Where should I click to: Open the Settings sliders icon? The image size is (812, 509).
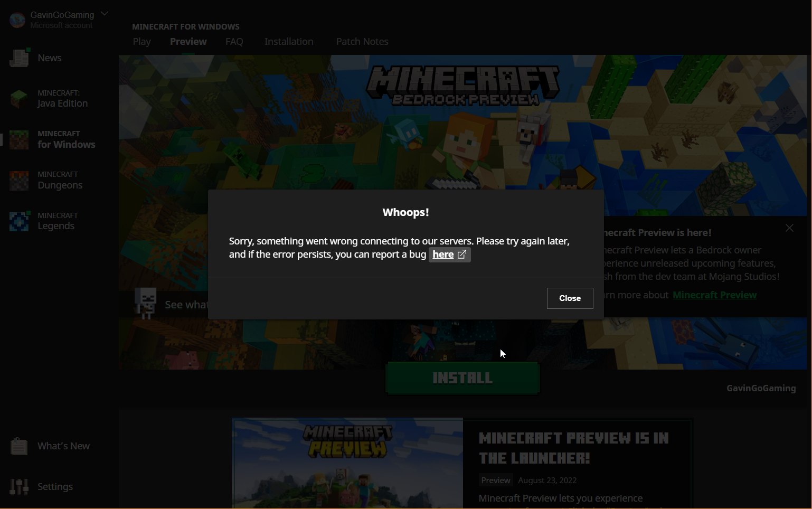pos(19,487)
